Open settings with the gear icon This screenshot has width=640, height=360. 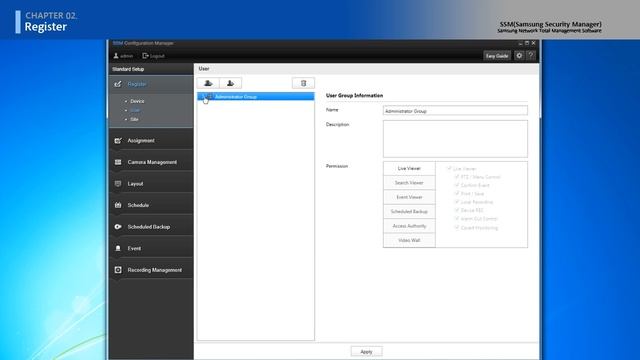point(519,56)
